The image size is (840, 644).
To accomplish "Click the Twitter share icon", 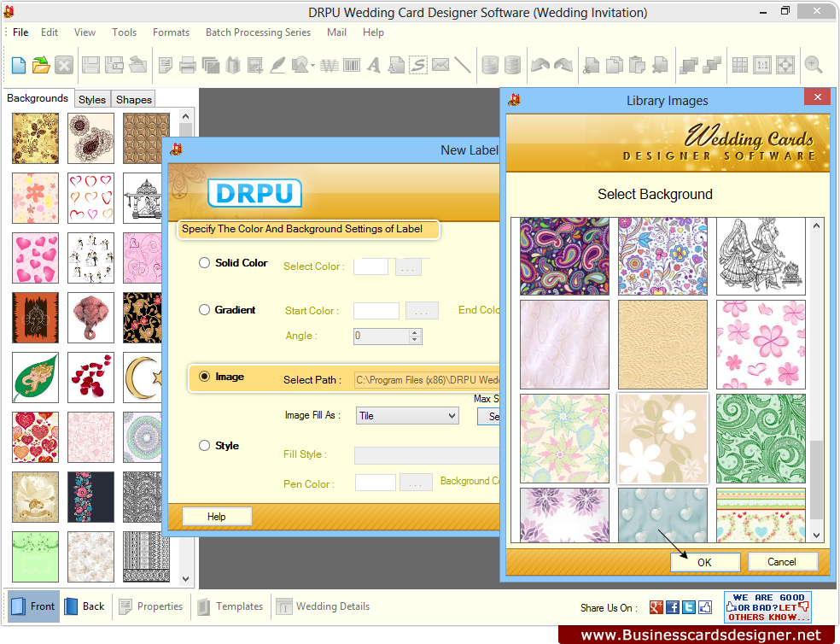I will tap(689, 607).
